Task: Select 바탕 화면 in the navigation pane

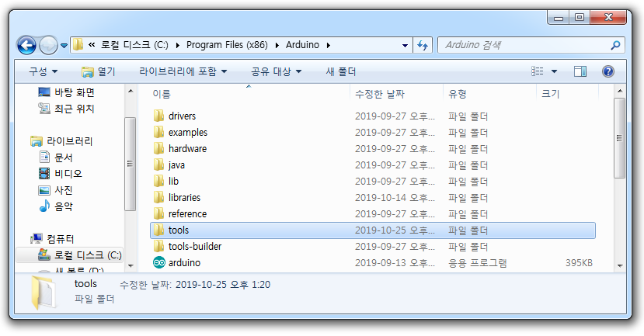Action: pos(67,92)
